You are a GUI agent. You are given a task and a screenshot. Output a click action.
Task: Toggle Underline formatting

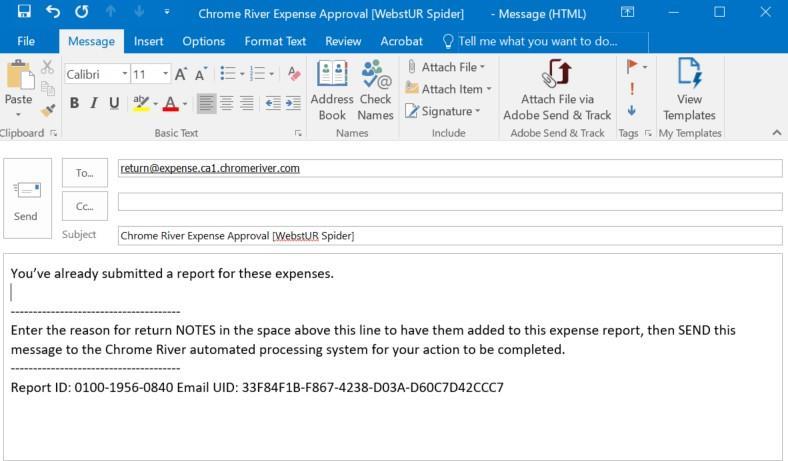[x=114, y=103]
